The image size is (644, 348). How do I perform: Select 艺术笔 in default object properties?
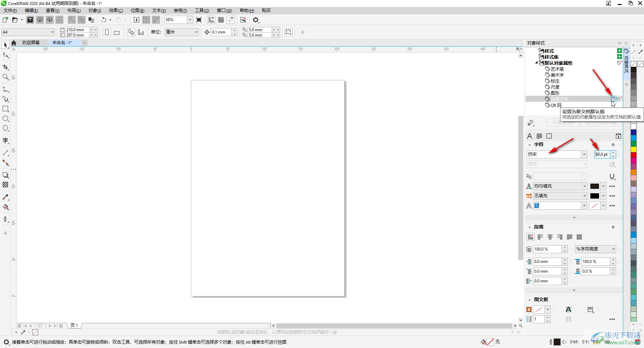tap(557, 69)
